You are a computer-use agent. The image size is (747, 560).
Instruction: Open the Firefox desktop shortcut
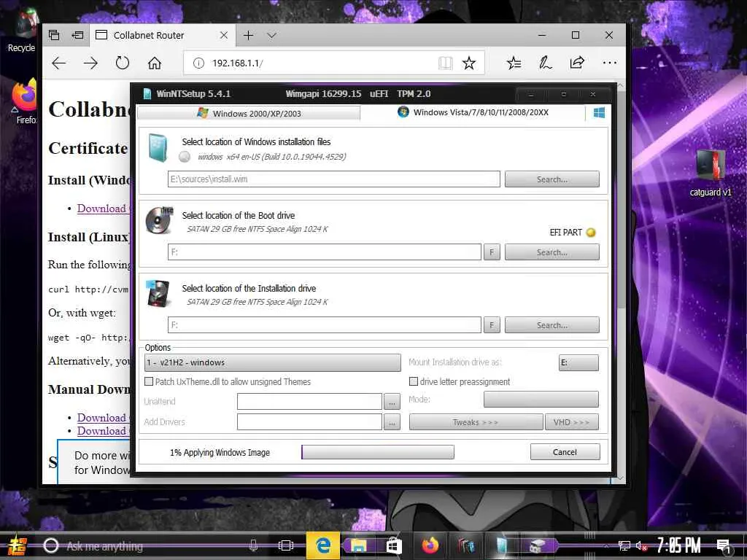pyautogui.click(x=24, y=102)
